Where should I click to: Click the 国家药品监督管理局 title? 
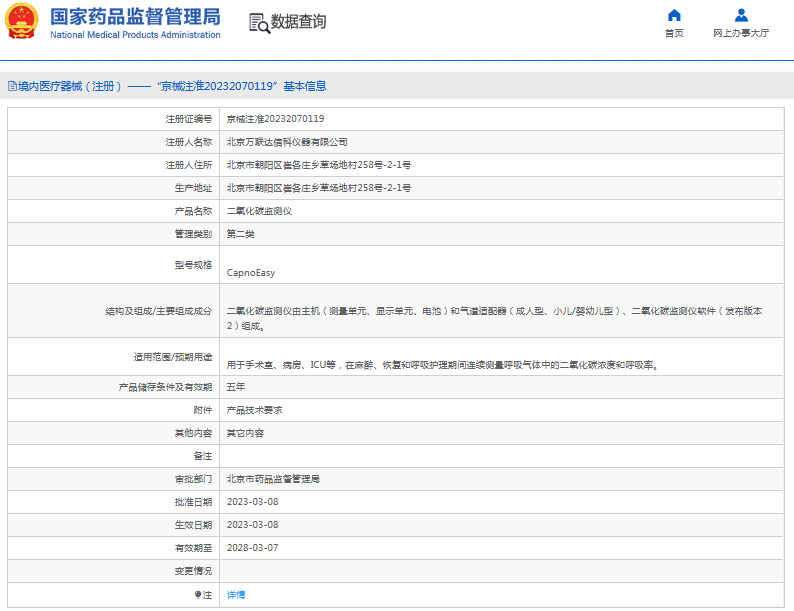click(x=135, y=17)
